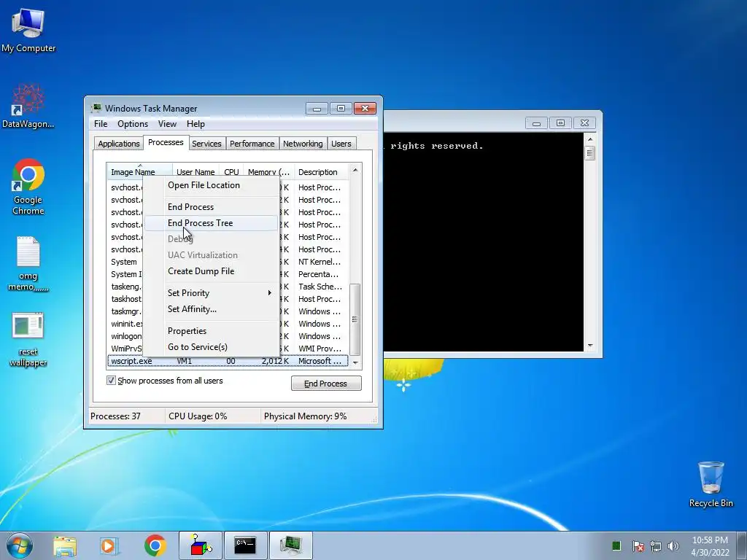Select End Process Tree menu entry

point(211,223)
